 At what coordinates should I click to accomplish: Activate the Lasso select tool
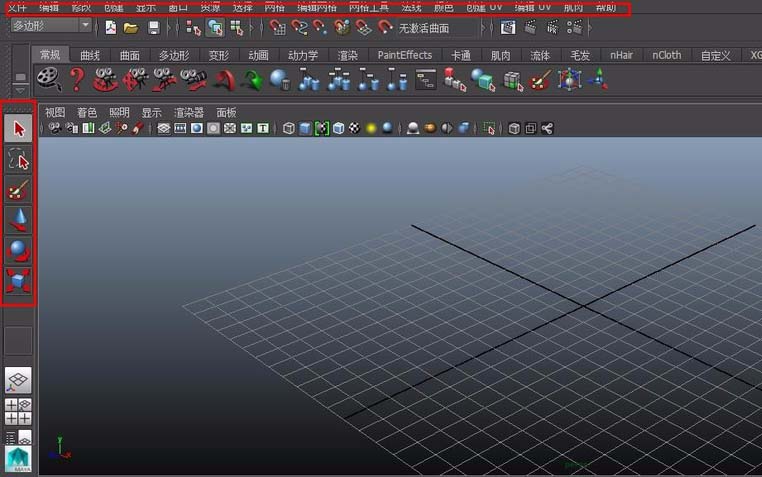[x=19, y=158]
